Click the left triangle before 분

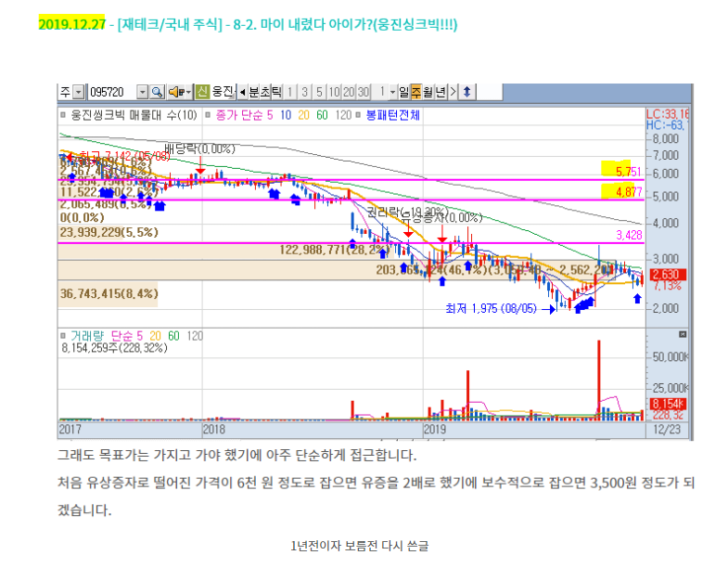[x=242, y=92]
